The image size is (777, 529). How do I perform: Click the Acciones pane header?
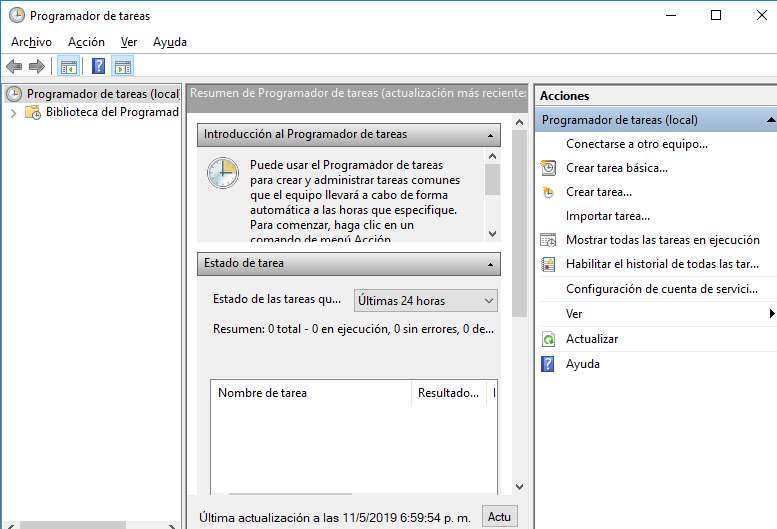[x=656, y=96]
